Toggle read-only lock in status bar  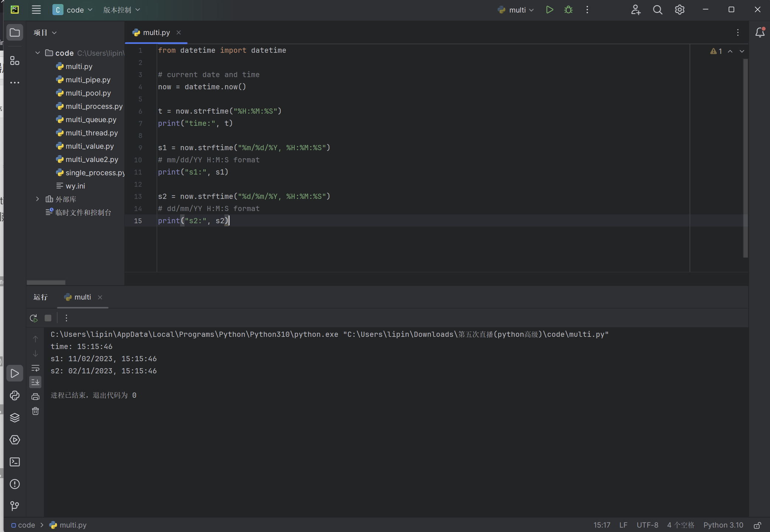pos(757,525)
